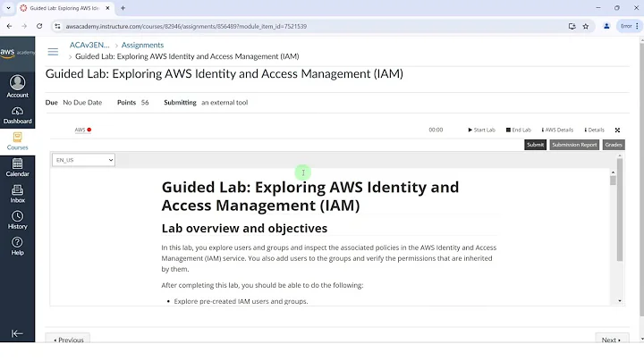Click the lab timer 00:00
Viewport: 644px width, 361px height.
click(436, 130)
